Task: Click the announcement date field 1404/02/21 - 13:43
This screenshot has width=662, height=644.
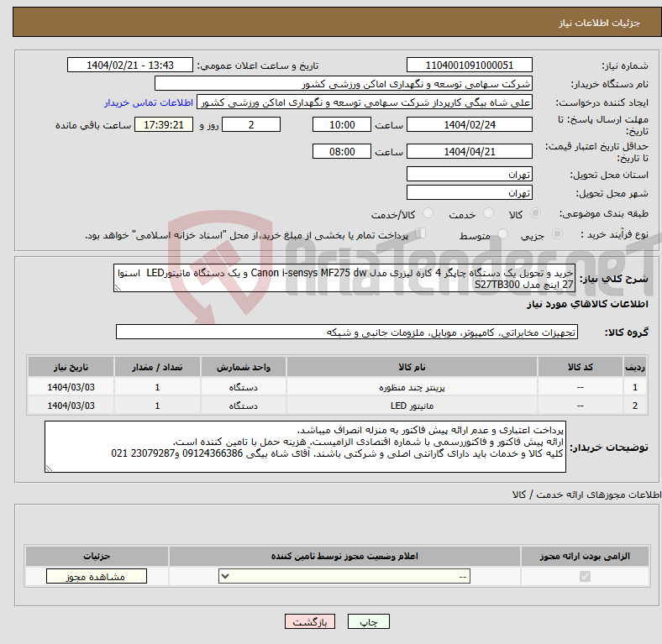Action: [x=130, y=65]
